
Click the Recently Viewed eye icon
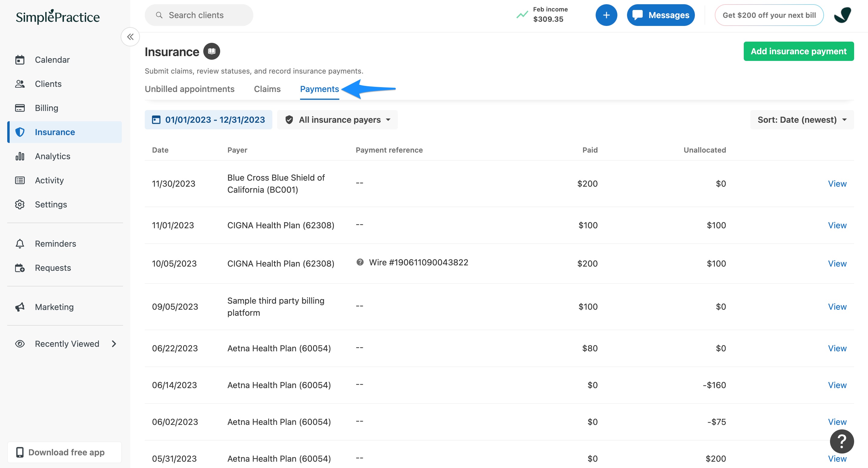(x=20, y=344)
